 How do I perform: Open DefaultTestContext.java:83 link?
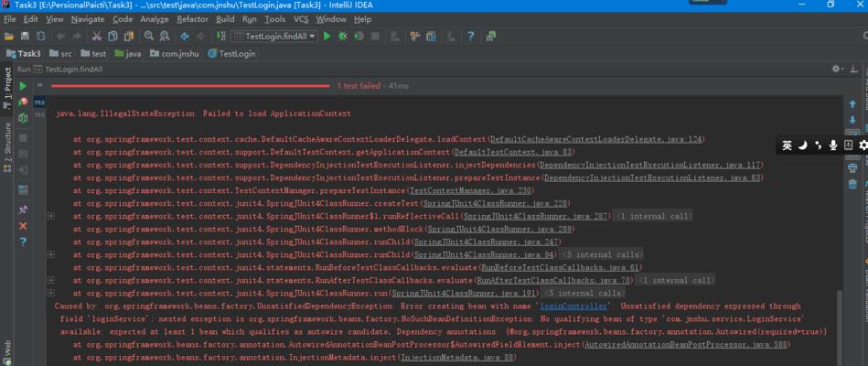[x=514, y=152]
